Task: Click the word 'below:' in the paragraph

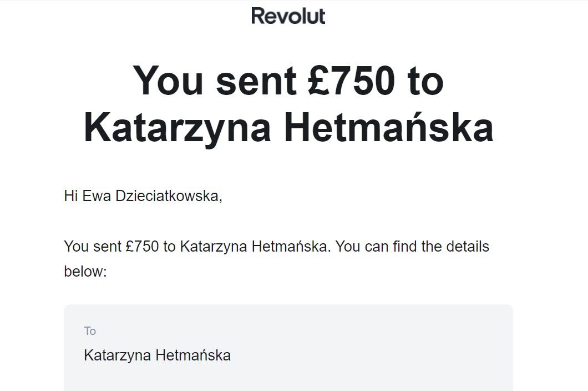Action: click(x=85, y=271)
